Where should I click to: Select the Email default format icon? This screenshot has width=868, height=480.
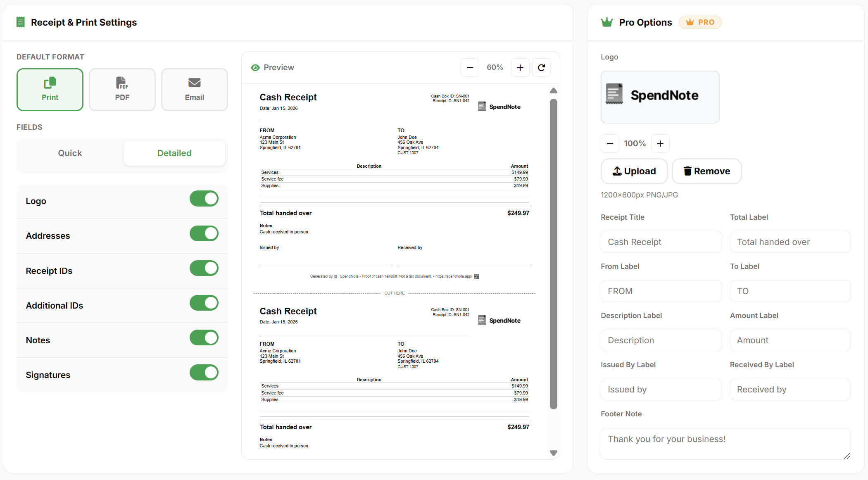(x=194, y=83)
